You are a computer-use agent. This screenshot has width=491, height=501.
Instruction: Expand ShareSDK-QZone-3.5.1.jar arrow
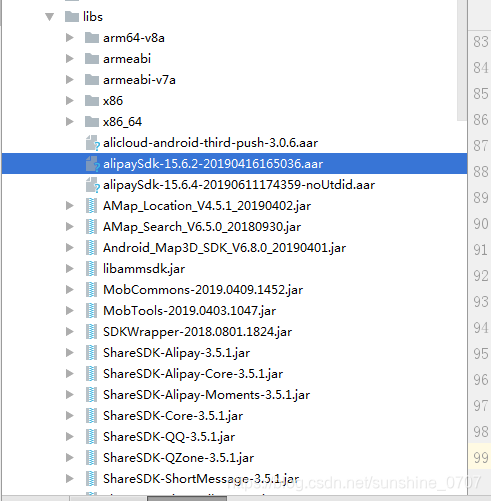coord(69,458)
